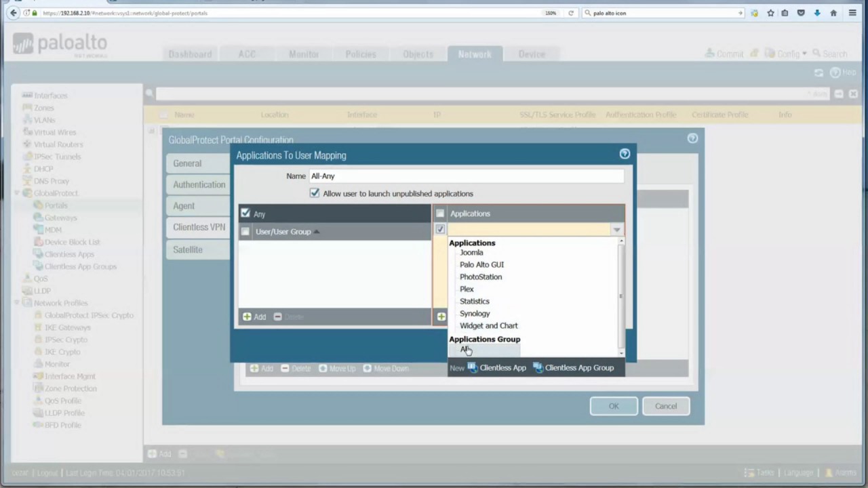Go to the Policies top menu tab
This screenshot has height=488, width=868.
pos(361,54)
